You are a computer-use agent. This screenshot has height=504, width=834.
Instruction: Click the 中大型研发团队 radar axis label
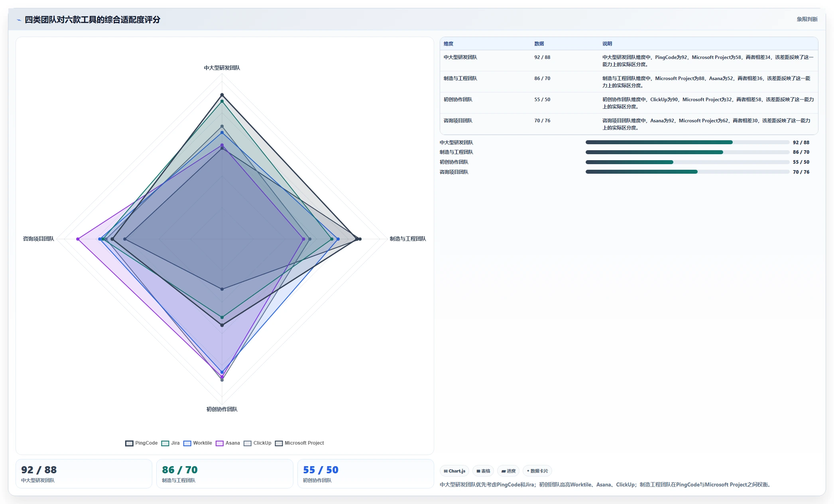point(222,68)
